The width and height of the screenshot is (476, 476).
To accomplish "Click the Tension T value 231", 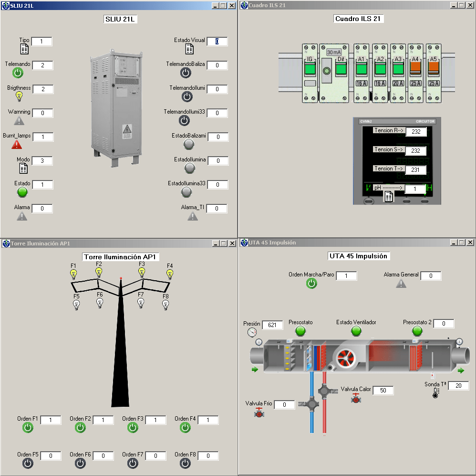I will tap(415, 170).
